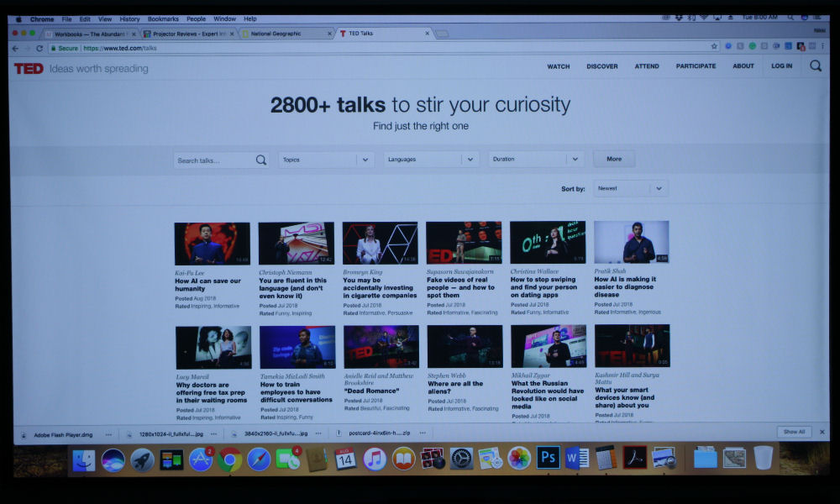Open options for the postcard zip download

[x=423, y=433]
